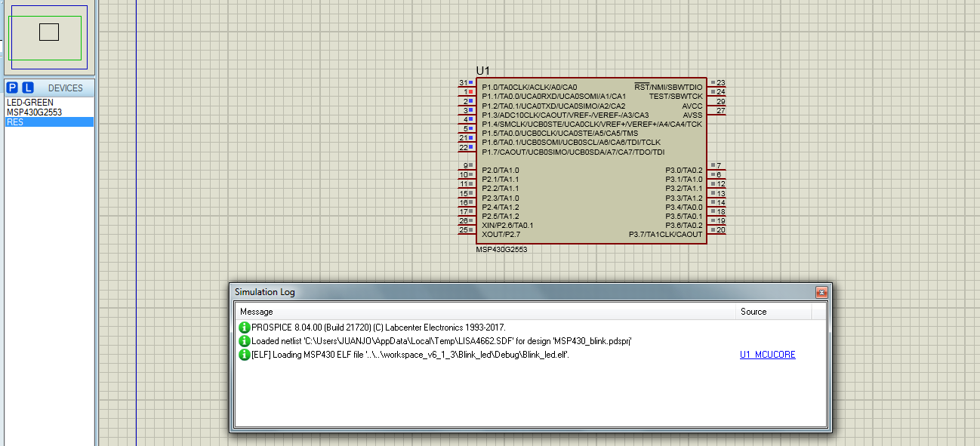Screen dimensions: 980x446
Task: Select the ELF Loading MSP430 log message
Action: click(x=410, y=355)
